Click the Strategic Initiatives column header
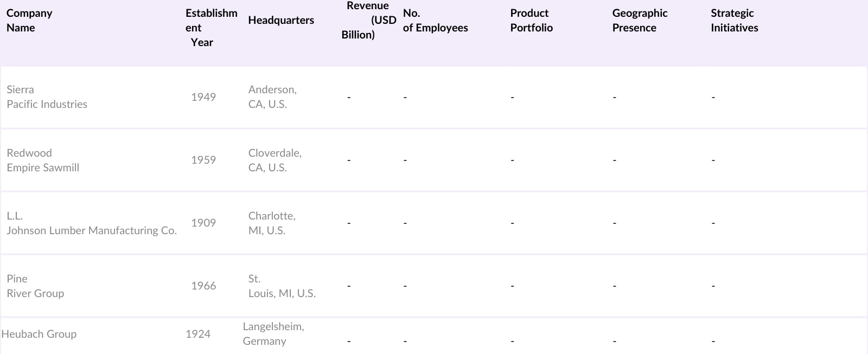 734,21
